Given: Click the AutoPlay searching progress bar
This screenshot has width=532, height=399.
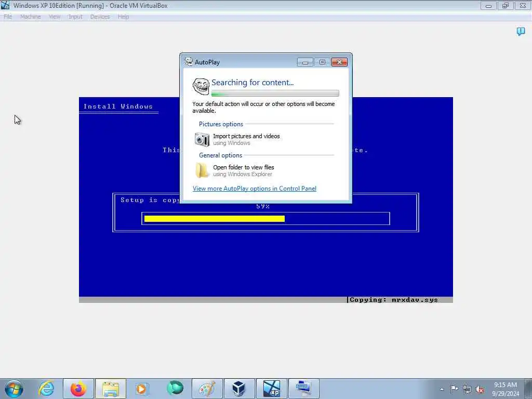Looking at the screenshot, I should click(x=275, y=94).
